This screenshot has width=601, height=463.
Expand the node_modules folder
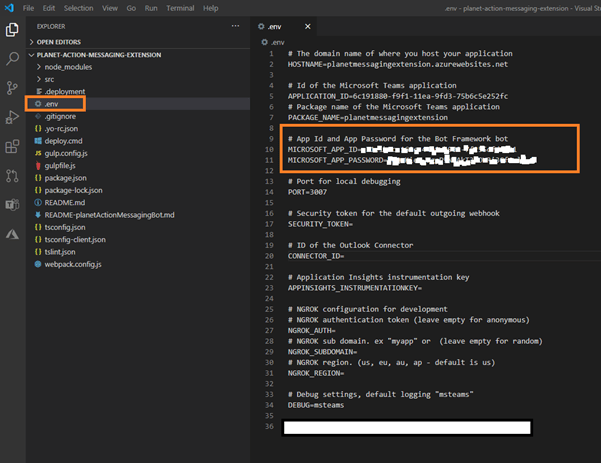tap(68, 66)
